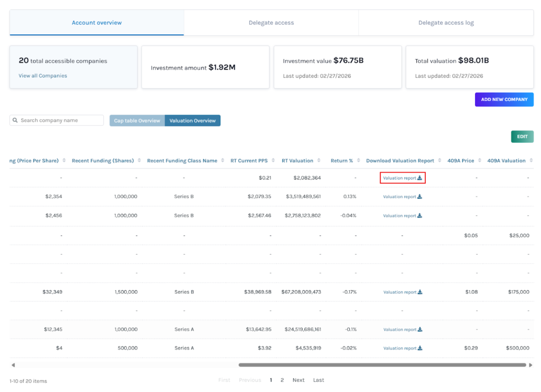The width and height of the screenshot is (541, 392).
Task: Open page 2 of the companies table
Action: tap(282, 380)
